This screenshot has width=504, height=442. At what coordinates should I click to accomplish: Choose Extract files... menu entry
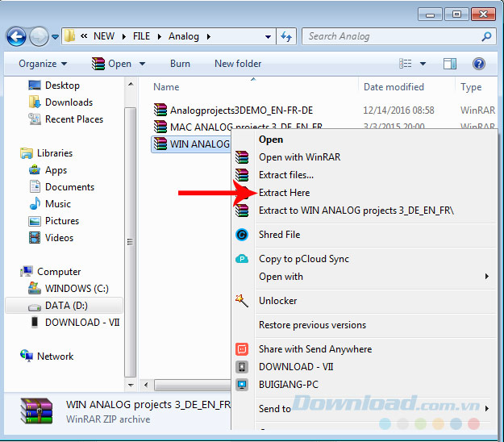[285, 175]
